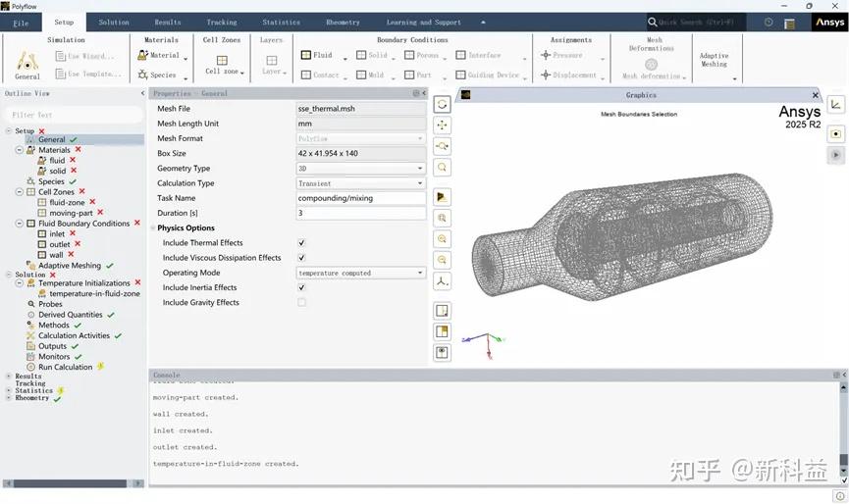The image size is (849, 504).
Task: Open the Operating Mode dropdown
Action: 360,274
